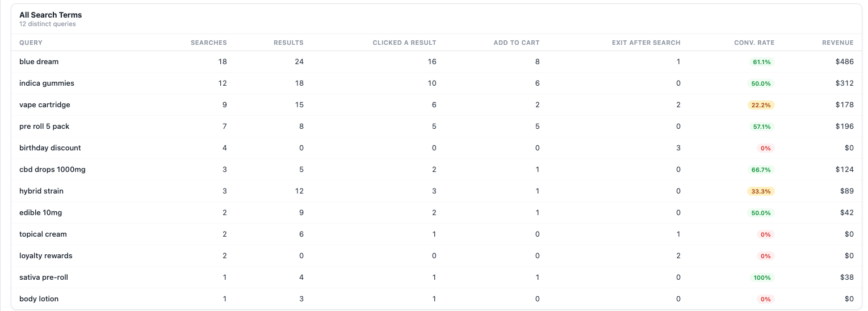Viewport: 868px width, 311px height.
Task: Select the 'birthday discount' query
Action: point(50,148)
